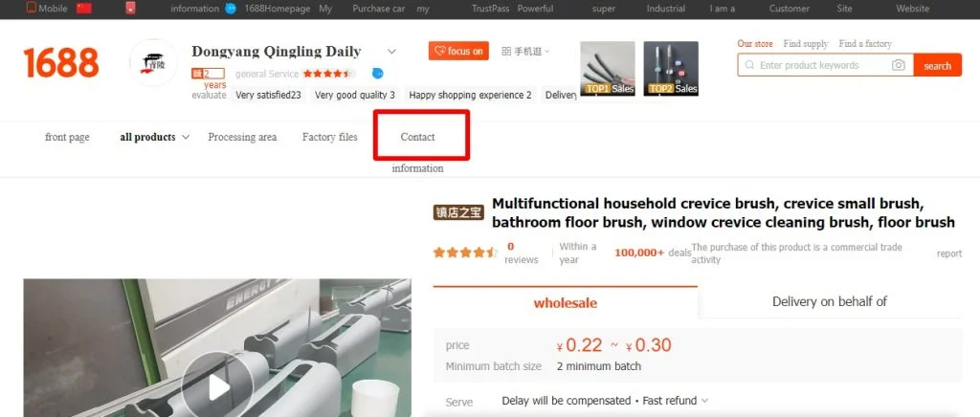Screen dimensions: 980x417
Task: Click the report link
Action: click(x=949, y=253)
